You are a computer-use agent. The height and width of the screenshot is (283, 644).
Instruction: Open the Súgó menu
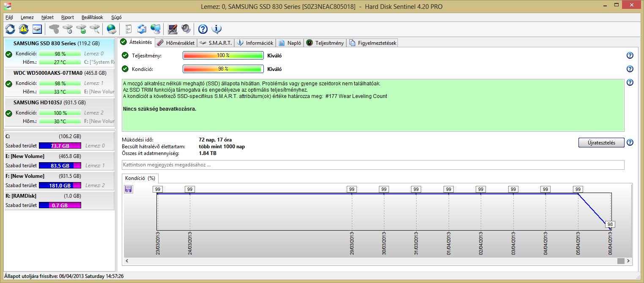116,17
